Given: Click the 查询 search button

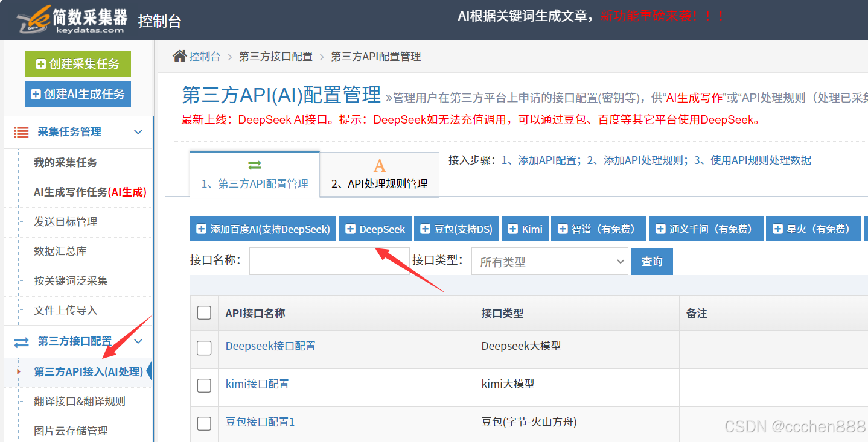Looking at the screenshot, I should [652, 262].
